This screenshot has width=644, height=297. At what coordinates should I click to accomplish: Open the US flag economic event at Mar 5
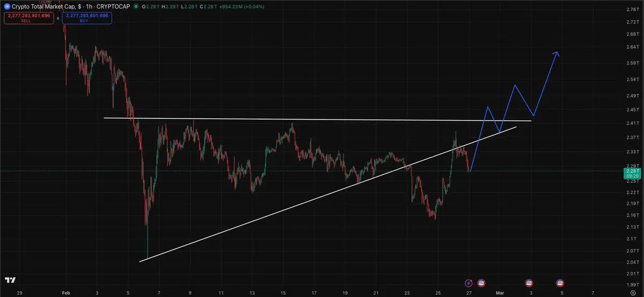pyautogui.click(x=560, y=283)
